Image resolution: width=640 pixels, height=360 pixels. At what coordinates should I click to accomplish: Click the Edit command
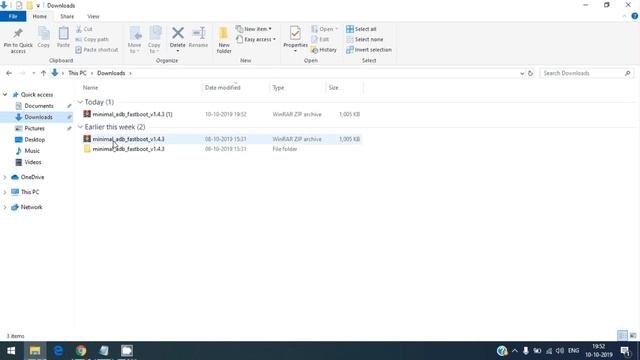coord(320,39)
